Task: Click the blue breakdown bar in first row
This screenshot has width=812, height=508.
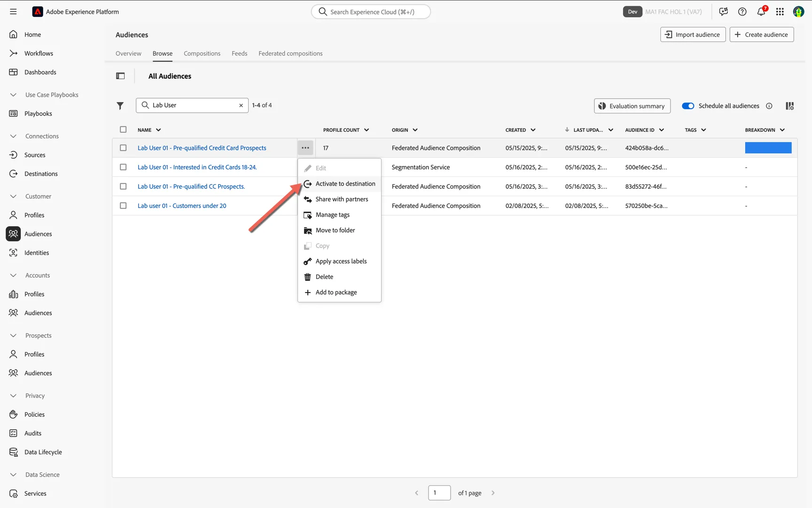Action: pos(768,148)
